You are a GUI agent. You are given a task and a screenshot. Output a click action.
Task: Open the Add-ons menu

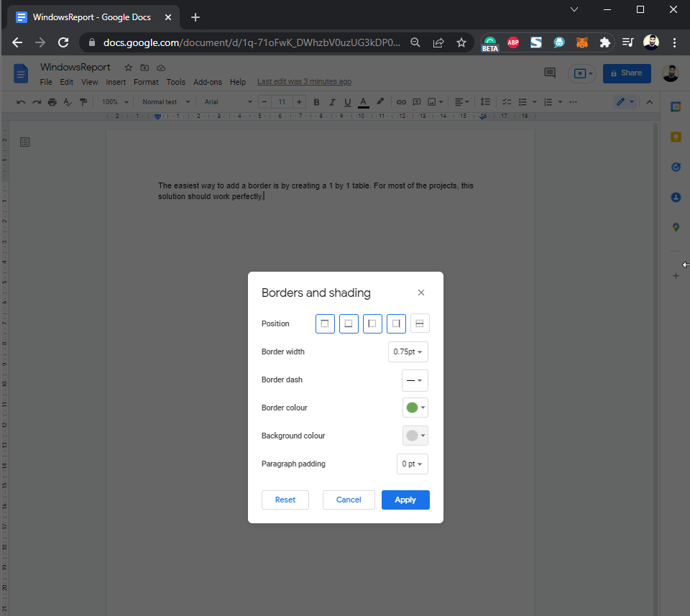pyautogui.click(x=207, y=82)
